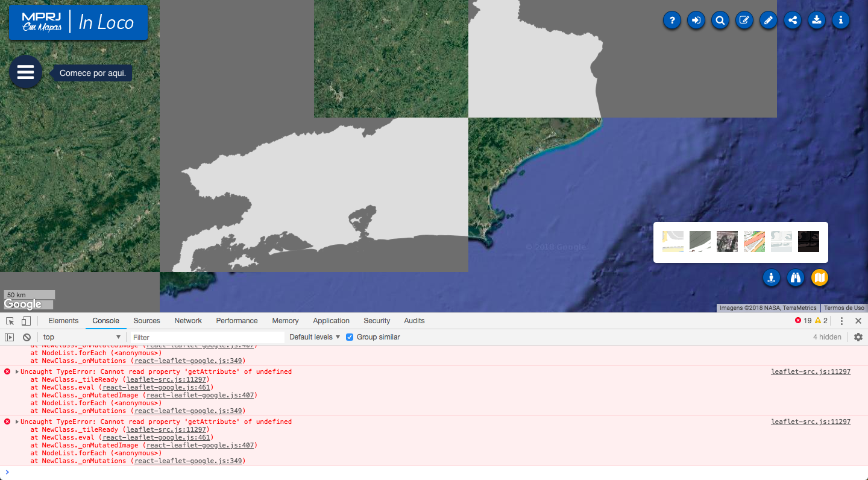Select the pencil draw tool
Screen dimensions: 868x480
769,20
